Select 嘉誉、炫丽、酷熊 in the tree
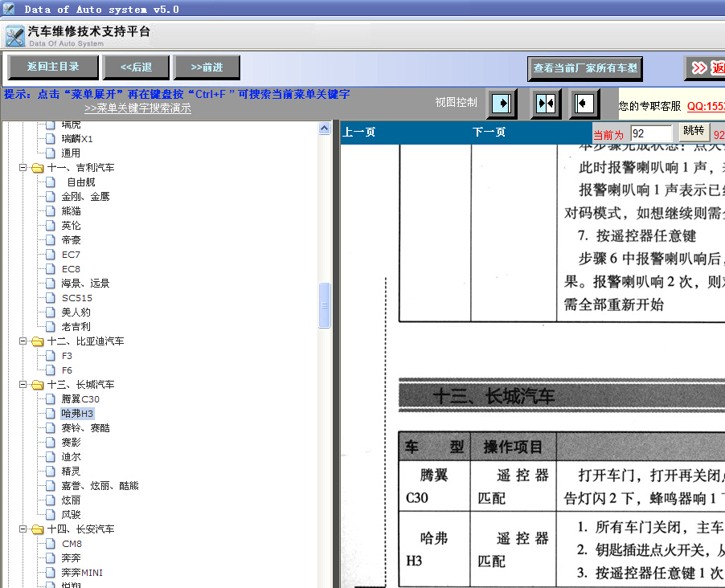Viewport: 725px width, 588px height. click(x=100, y=486)
